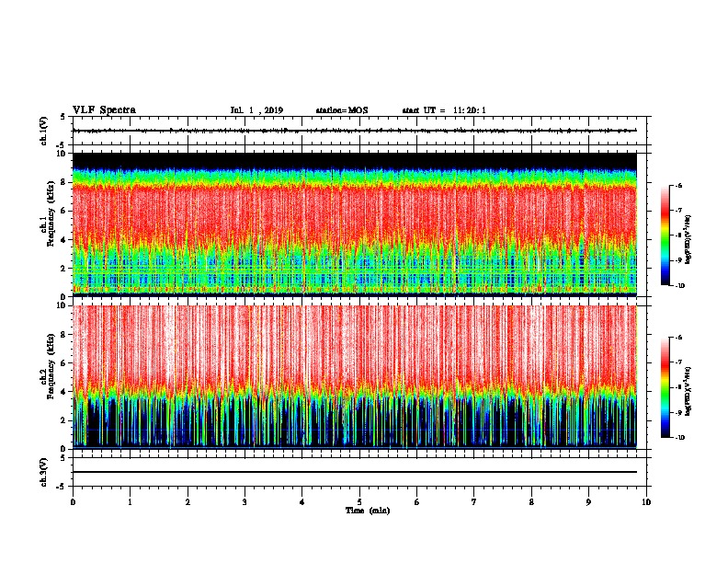This screenshot has height=563, width=728.
Task: Click the "VLF Spectra" plot title
Action: [104, 110]
